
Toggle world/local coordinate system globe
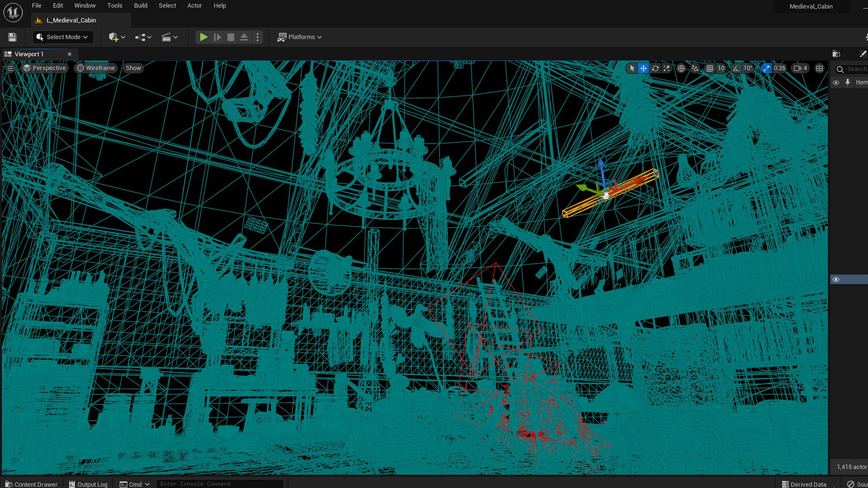pyautogui.click(x=681, y=68)
